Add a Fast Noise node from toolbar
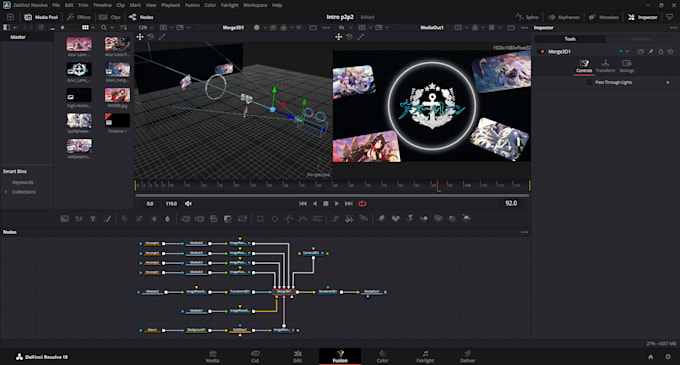The image size is (680, 365). [79, 219]
